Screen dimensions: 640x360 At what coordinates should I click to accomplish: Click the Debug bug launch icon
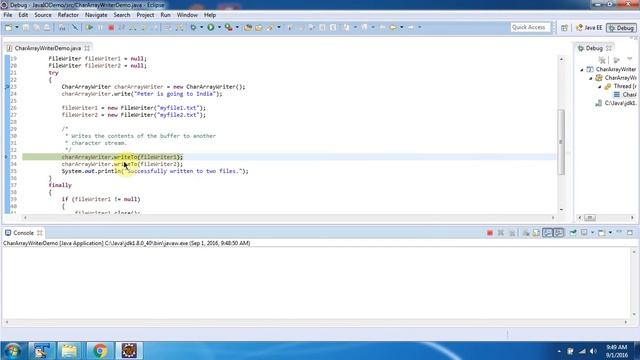[193, 27]
